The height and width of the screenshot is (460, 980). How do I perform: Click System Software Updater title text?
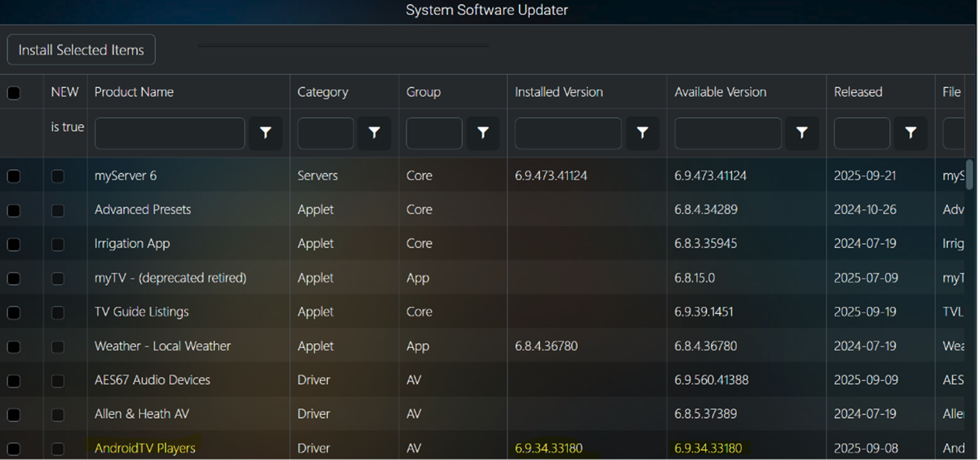click(x=487, y=10)
